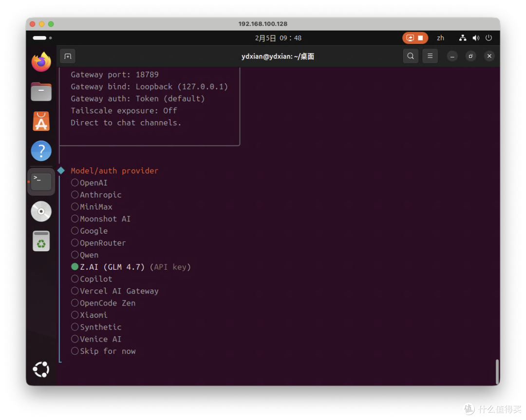Open the Files manager in dock
Image resolution: width=526 pixels, height=420 pixels.
click(x=41, y=91)
